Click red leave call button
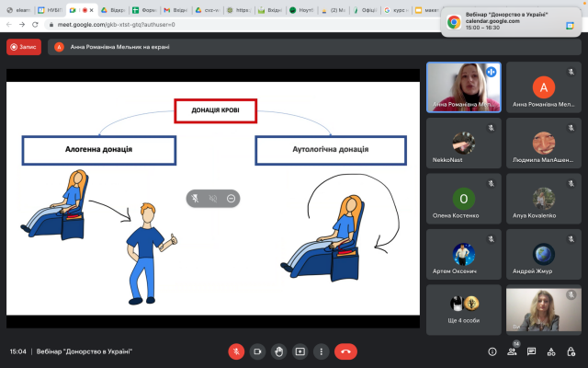 346,351
